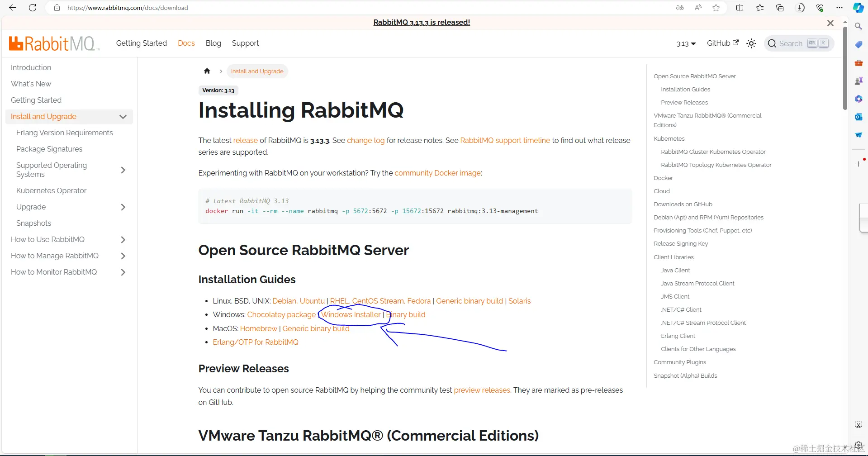Image resolution: width=868 pixels, height=456 pixels.
Task: Open Outlook in sidebar
Action: pyautogui.click(x=858, y=117)
